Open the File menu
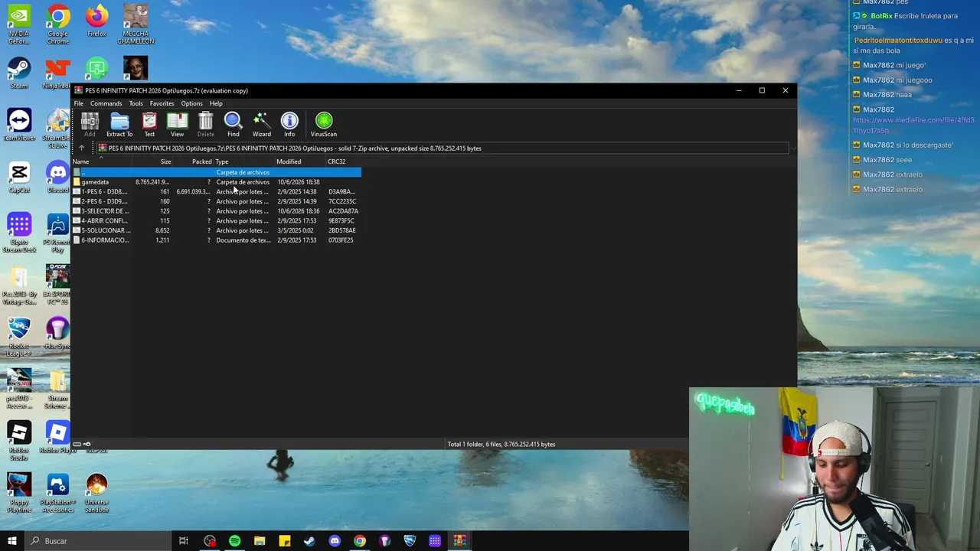This screenshot has width=980, height=551. 78,103
